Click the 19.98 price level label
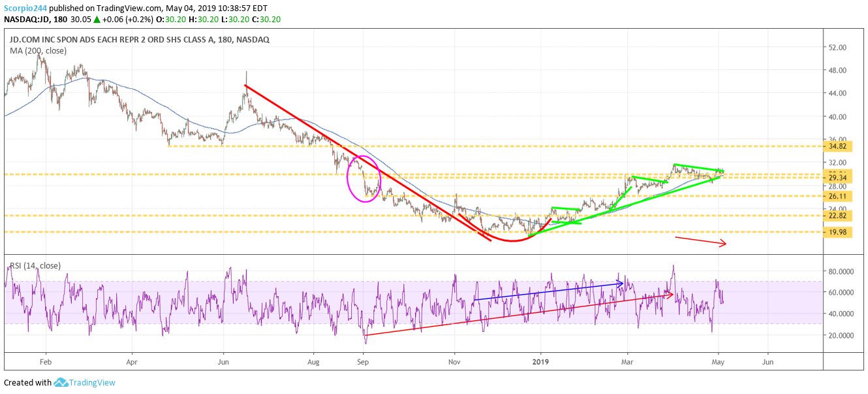 (838, 232)
